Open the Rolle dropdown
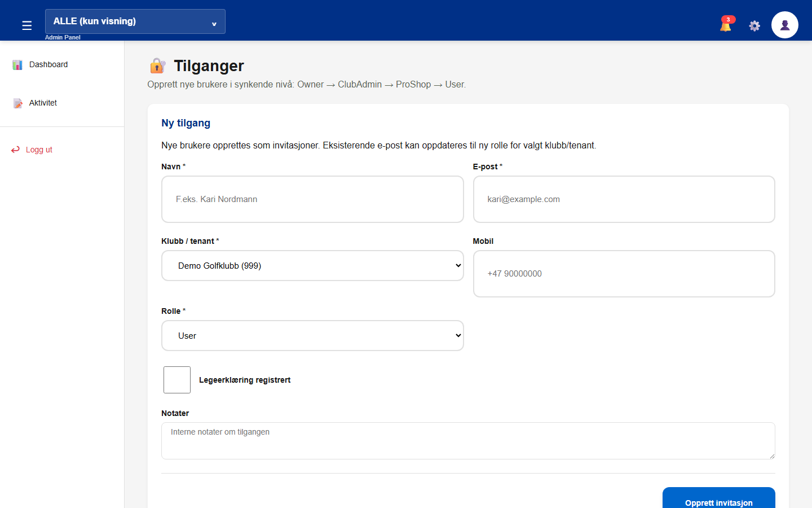 click(312, 335)
